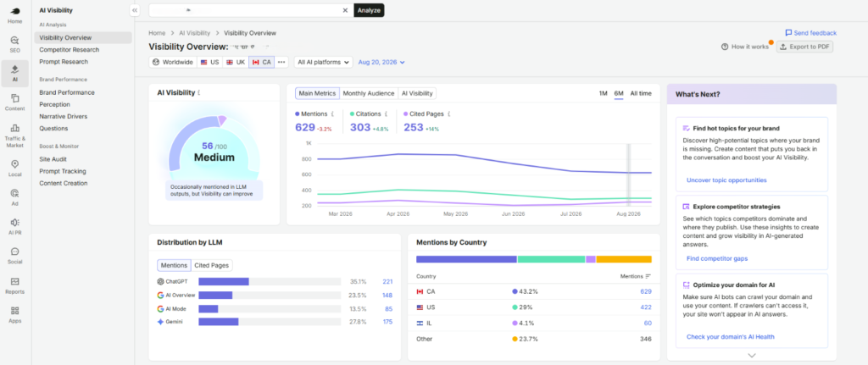
Task: Click Check your domain's AI Health link
Action: pyautogui.click(x=730, y=337)
